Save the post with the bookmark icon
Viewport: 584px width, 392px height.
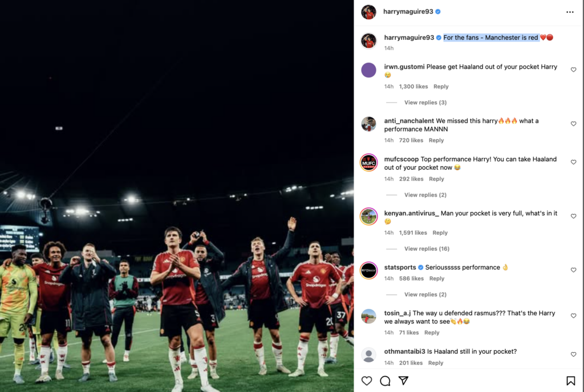(570, 381)
